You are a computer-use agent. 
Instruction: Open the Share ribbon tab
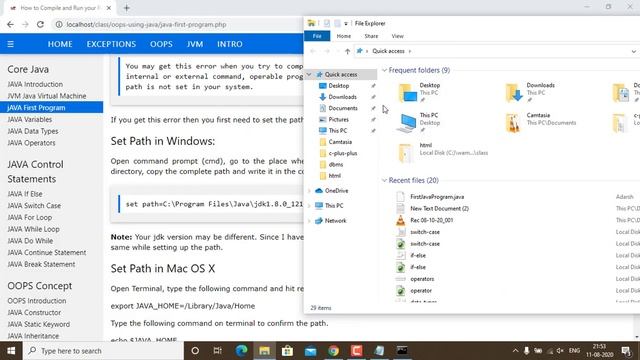[x=371, y=36]
